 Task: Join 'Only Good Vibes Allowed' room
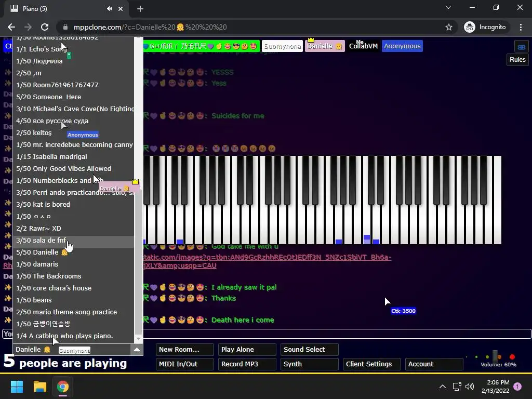click(74, 169)
